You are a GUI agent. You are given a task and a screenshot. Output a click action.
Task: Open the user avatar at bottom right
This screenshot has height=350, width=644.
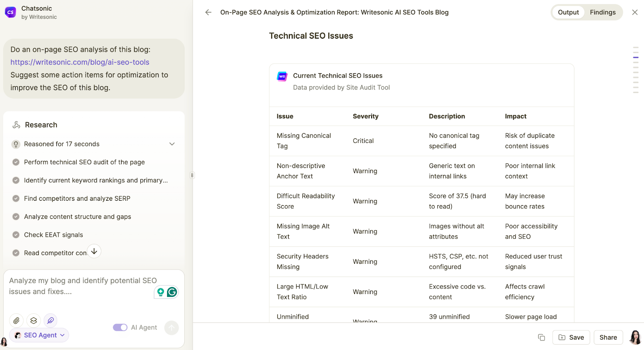point(635,337)
